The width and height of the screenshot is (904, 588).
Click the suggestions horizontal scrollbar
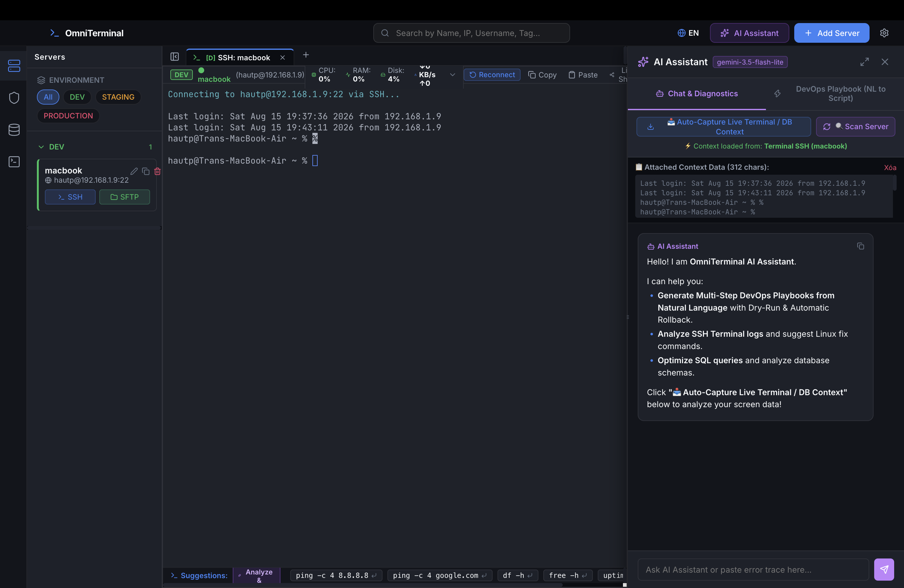coord(363,585)
